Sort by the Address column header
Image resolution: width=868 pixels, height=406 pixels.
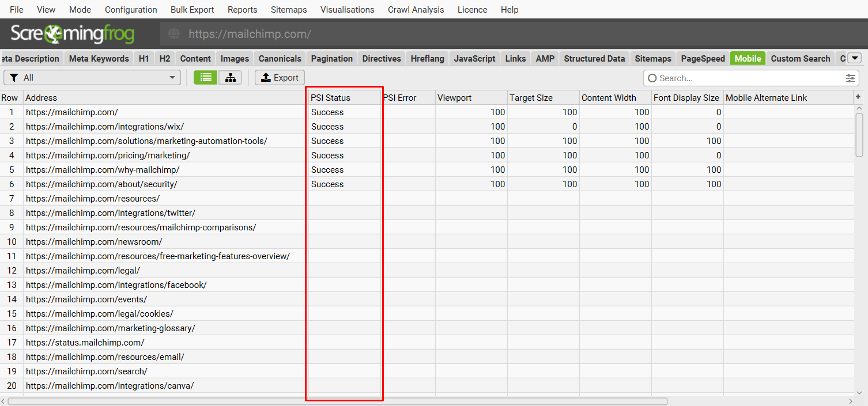(x=165, y=97)
